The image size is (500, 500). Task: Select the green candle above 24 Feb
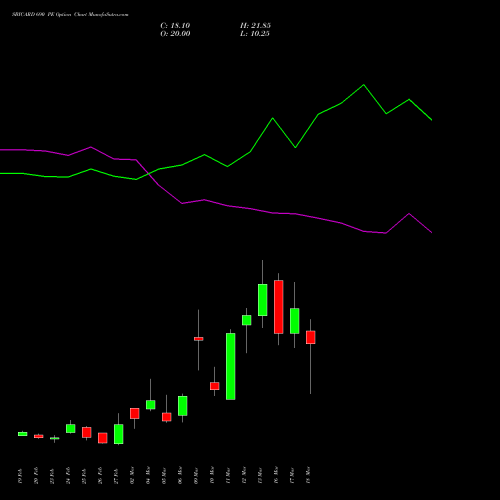point(71,429)
